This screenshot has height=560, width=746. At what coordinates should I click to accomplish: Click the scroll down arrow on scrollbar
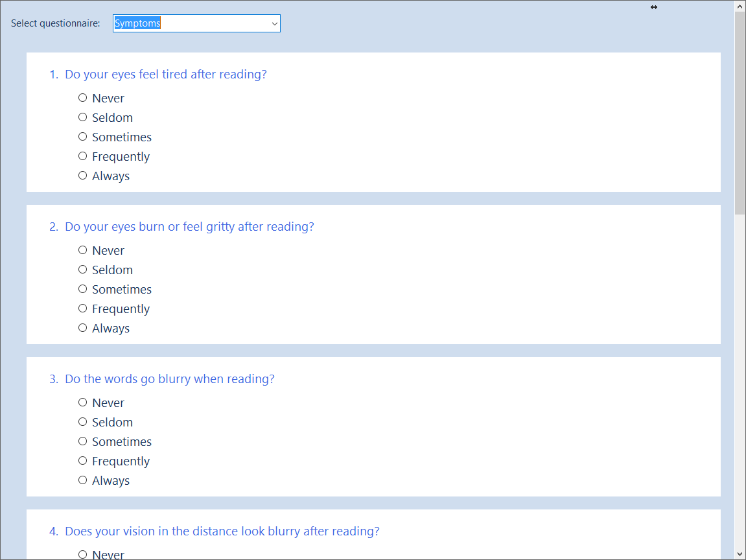click(740, 554)
